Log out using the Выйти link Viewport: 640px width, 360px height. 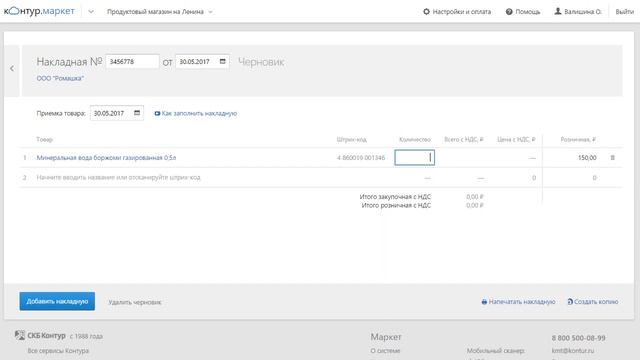tap(624, 12)
